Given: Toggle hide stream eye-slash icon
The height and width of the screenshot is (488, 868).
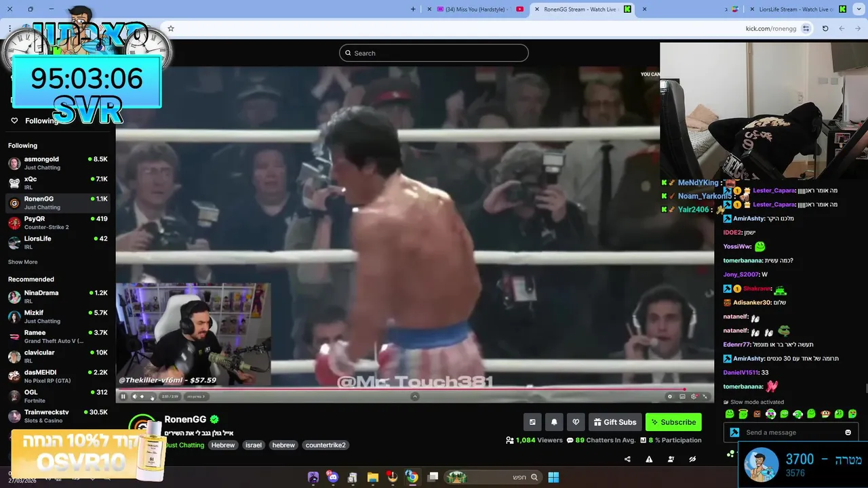Looking at the screenshot, I should (692, 459).
